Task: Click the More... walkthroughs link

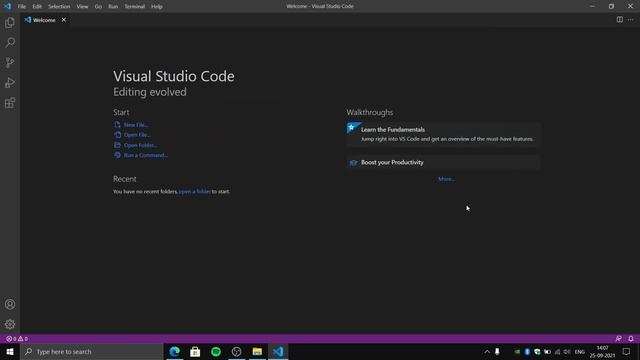Action: coord(446,179)
